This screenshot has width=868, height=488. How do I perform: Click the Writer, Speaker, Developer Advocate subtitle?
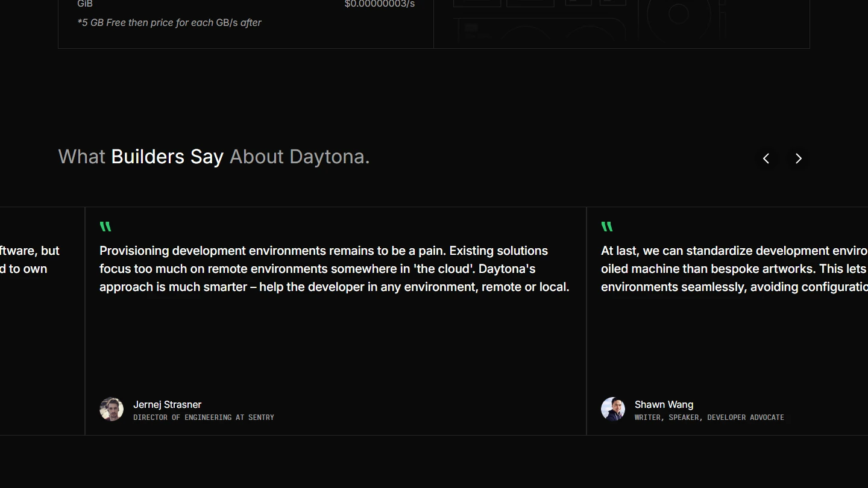[x=709, y=418]
